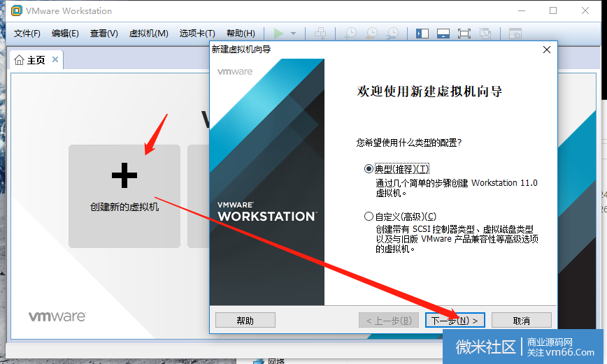Close the 主页 tab with its x
Screen dimensions: 607x364
[55, 59]
